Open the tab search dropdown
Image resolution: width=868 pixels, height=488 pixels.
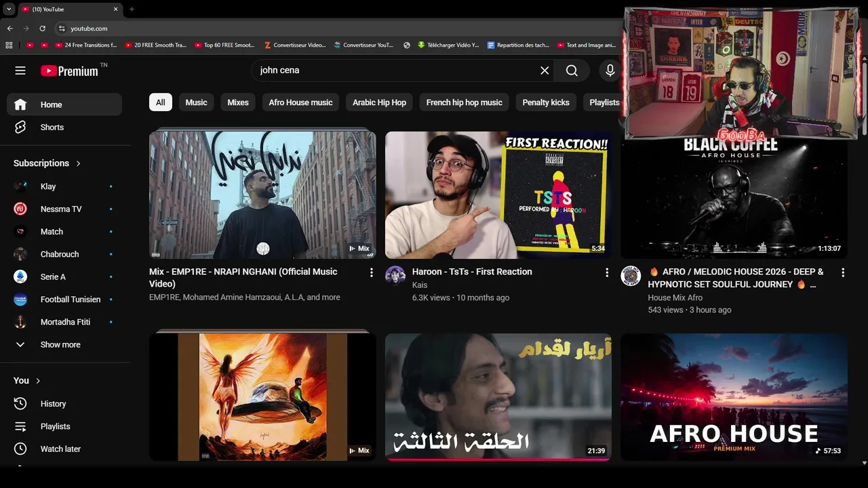pos(9,9)
